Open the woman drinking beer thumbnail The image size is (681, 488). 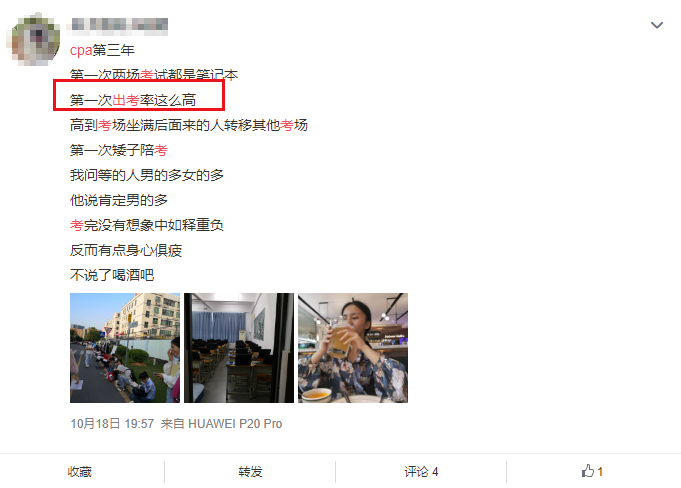353,348
